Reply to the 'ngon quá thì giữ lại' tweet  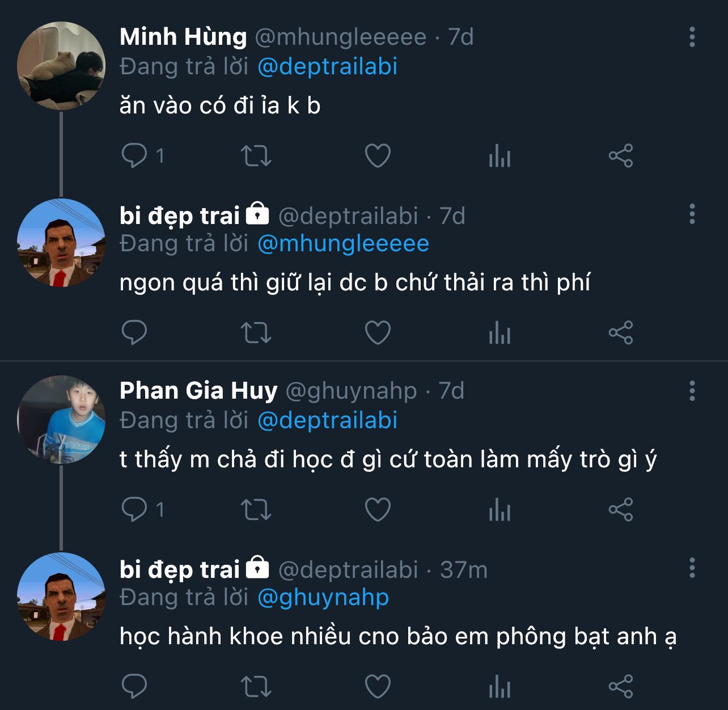(134, 332)
